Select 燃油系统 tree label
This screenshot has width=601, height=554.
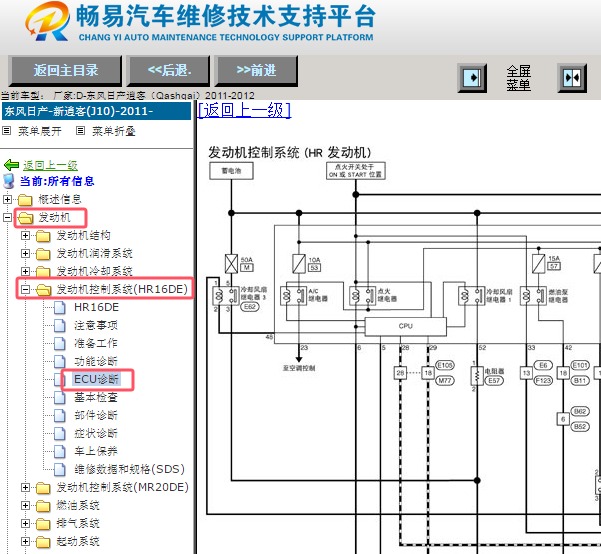78,505
